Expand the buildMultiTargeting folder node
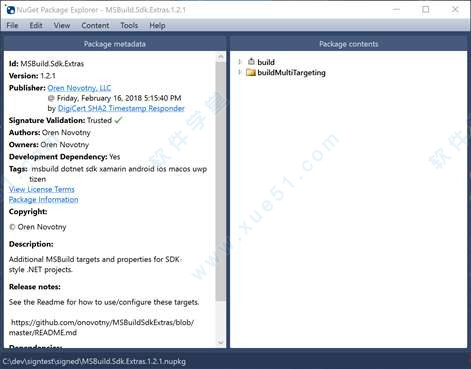The width and height of the screenshot is (471, 369). [x=239, y=72]
